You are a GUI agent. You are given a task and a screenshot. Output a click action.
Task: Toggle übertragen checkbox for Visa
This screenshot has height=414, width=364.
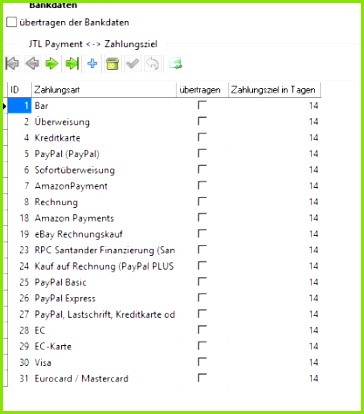coord(202,362)
